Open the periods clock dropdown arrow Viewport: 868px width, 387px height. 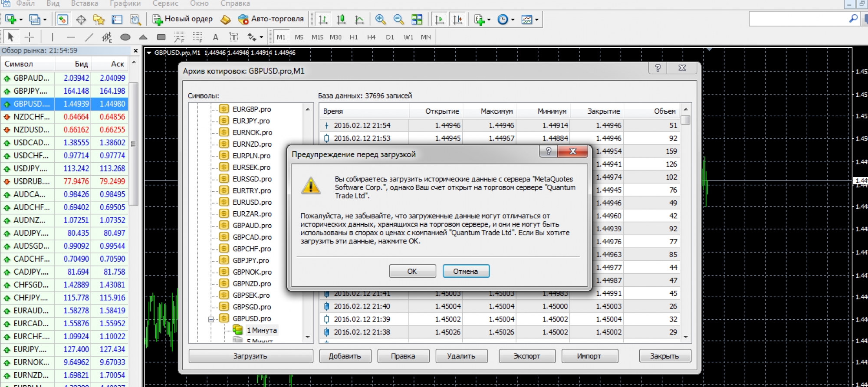click(513, 20)
